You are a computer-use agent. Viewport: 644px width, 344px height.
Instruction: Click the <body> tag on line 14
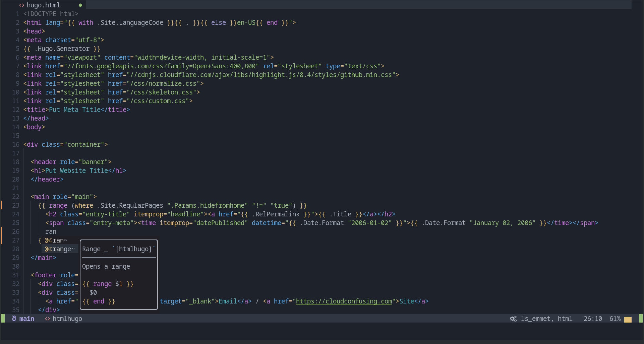point(34,127)
